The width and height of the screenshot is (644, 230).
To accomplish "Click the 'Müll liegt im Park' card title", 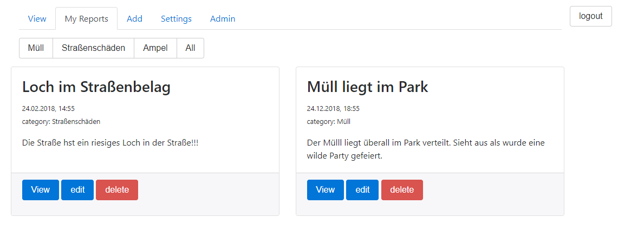I will pos(367,87).
